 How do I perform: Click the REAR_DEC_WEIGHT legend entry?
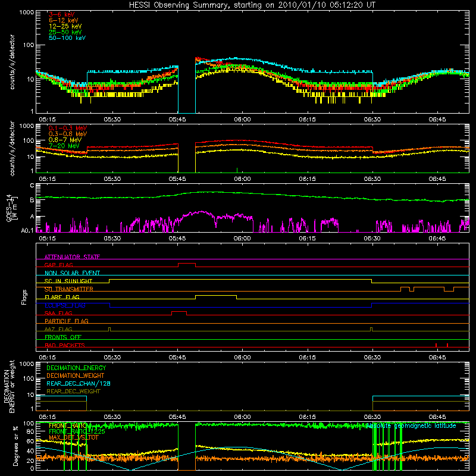coord(73,392)
